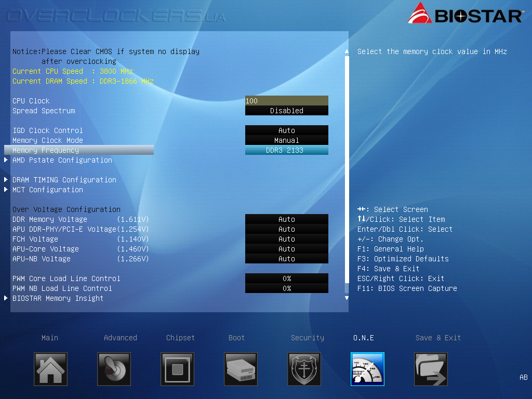Expand BIOSTAR Memory Insight arrow
The height and width of the screenshot is (399, 532).
click(x=6, y=298)
